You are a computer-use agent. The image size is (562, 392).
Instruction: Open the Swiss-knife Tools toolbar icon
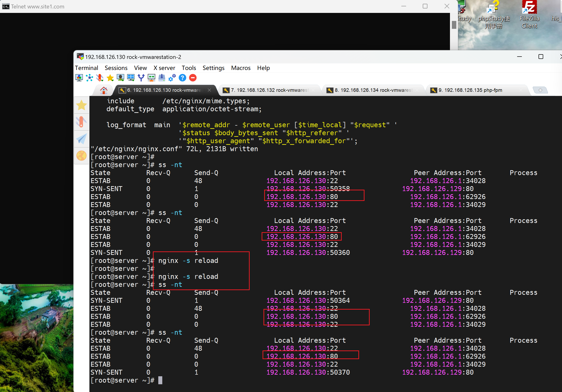pyautogui.click(x=100, y=78)
